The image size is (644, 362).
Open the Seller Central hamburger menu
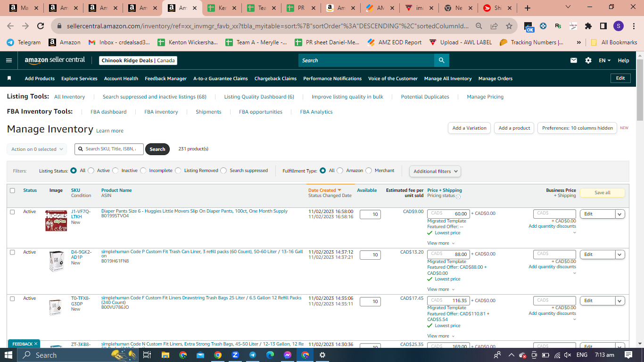[x=9, y=60]
